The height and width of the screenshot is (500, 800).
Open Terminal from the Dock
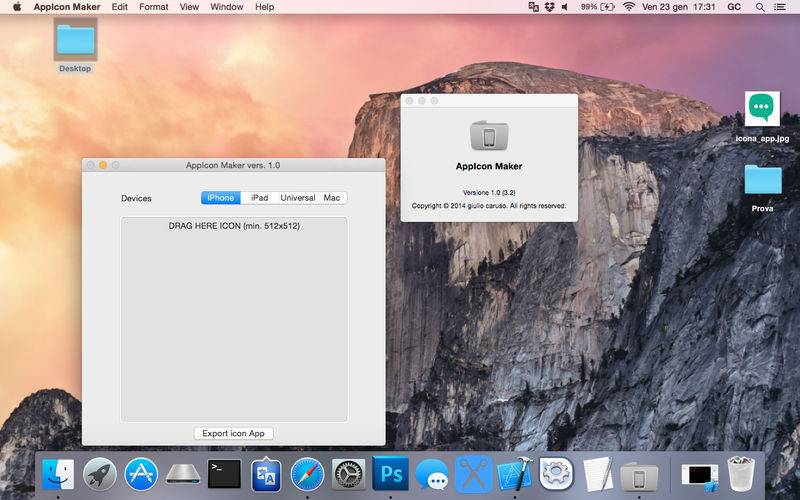[224, 474]
